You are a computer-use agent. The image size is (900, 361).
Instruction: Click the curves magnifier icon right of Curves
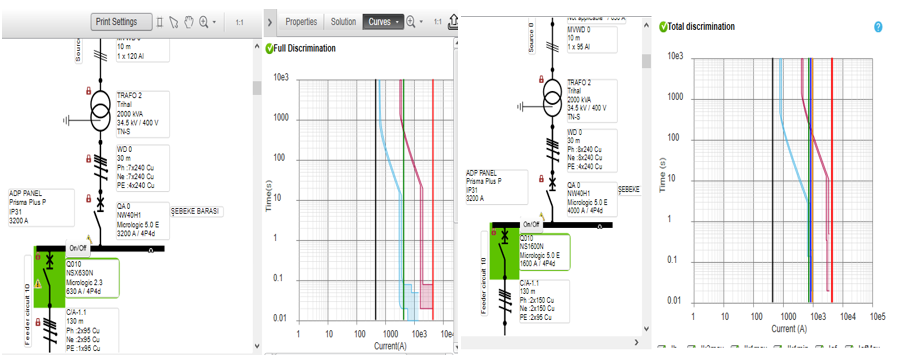[411, 22]
